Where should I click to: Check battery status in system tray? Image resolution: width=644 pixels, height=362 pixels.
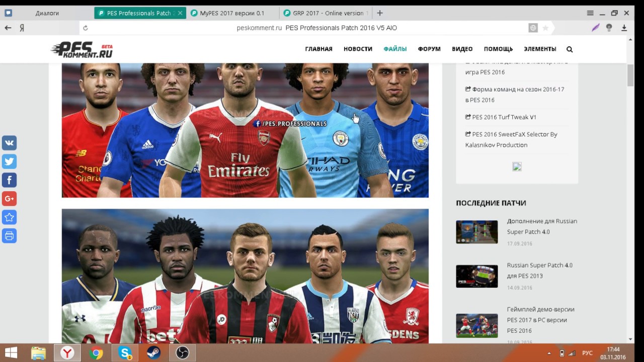point(562,353)
